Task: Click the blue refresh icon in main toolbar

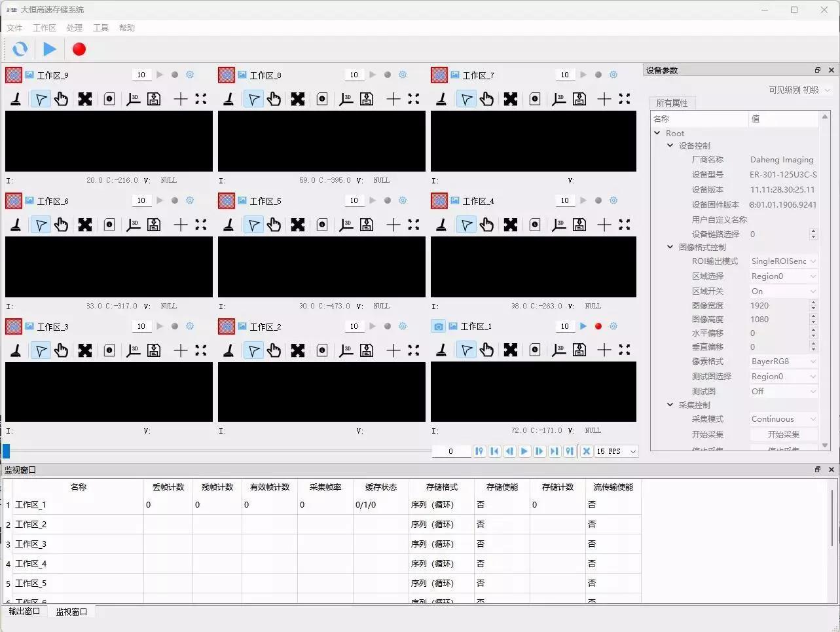Action: coord(20,49)
